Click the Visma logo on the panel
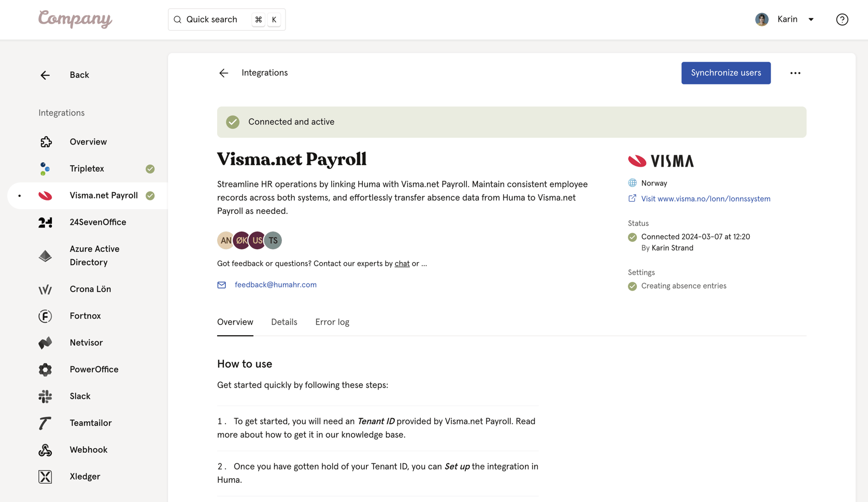The image size is (868, 502). [661, 161]
